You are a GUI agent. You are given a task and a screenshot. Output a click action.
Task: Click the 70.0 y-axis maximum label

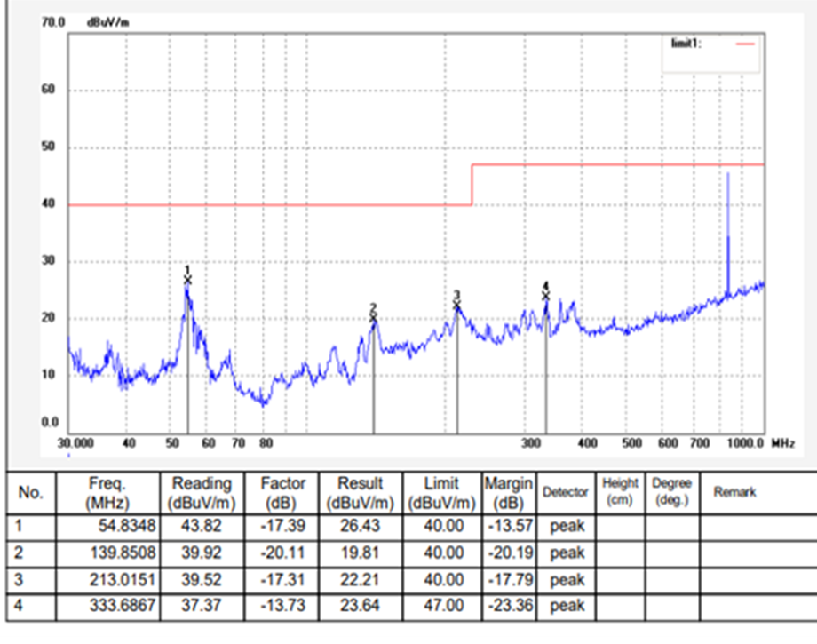coord(53,22)
